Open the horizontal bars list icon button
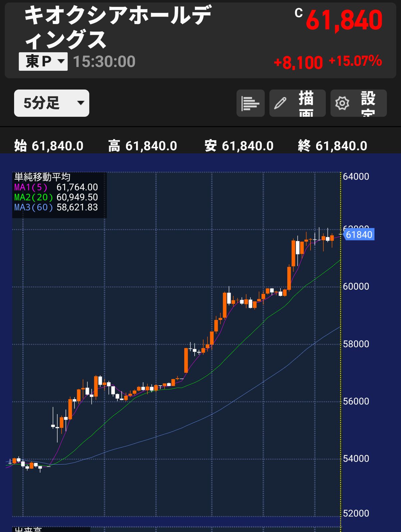This screenshot has height=532, width=401. (250, 103)
